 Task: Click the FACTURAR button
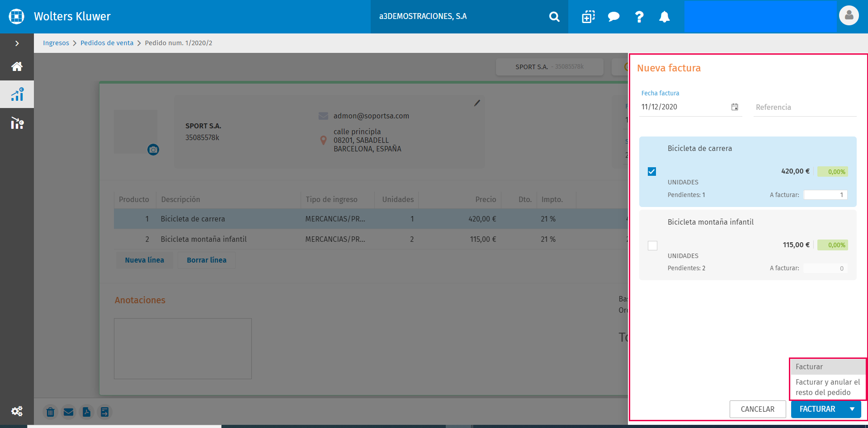(x=817, y=409)
